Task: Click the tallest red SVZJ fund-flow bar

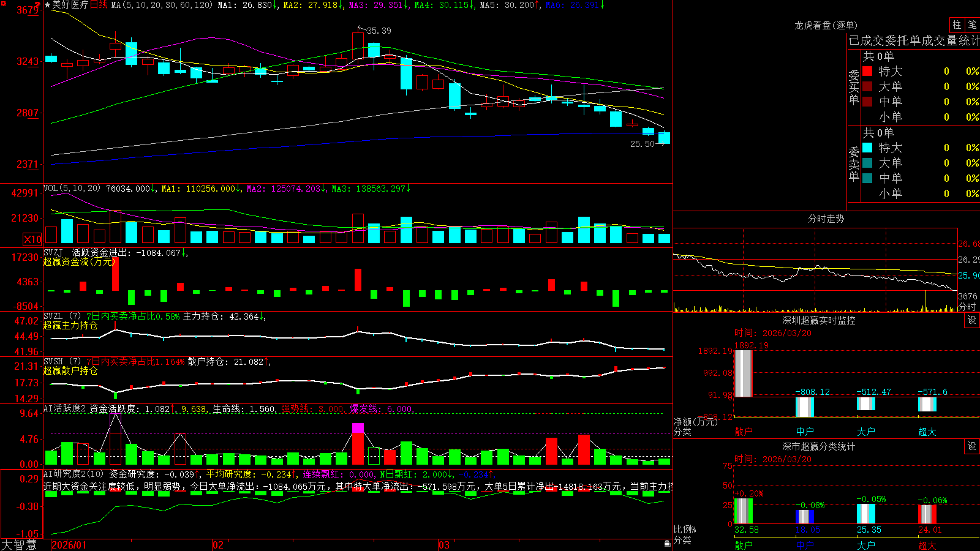Action: point(115,274)
